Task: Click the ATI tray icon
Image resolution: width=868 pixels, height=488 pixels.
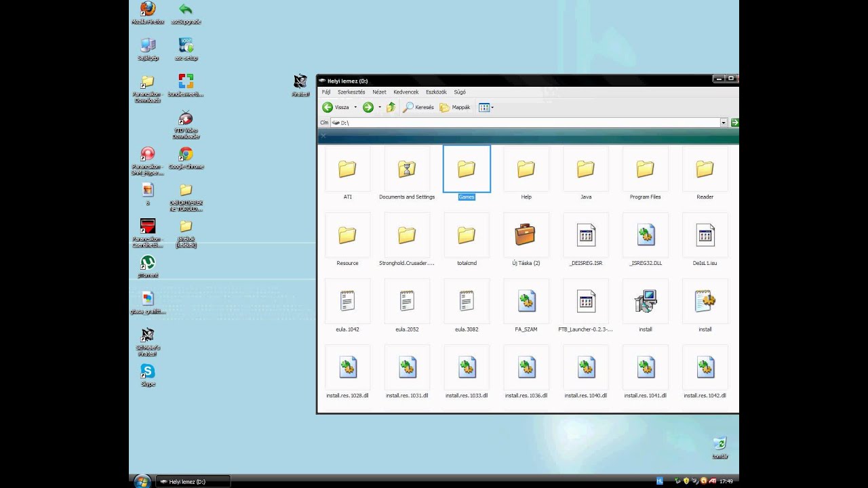Action: pyautogui.click(x=711, y=481)
